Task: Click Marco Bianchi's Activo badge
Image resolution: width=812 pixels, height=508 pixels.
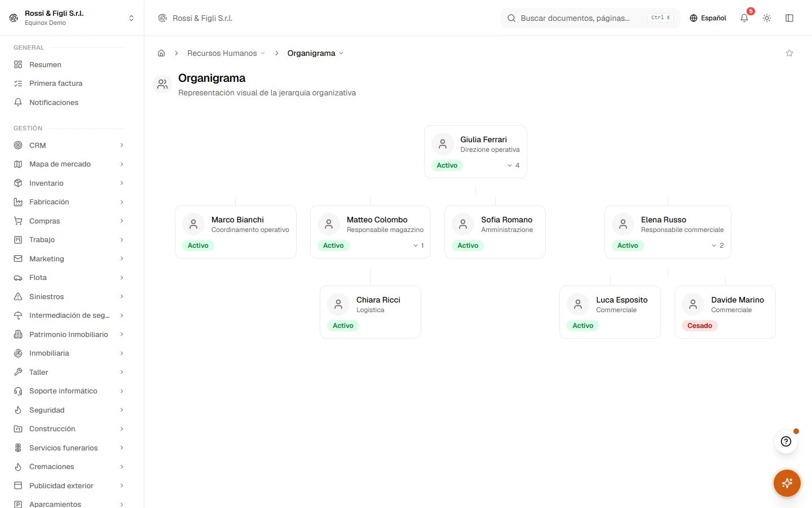Action: coord(198,246)
